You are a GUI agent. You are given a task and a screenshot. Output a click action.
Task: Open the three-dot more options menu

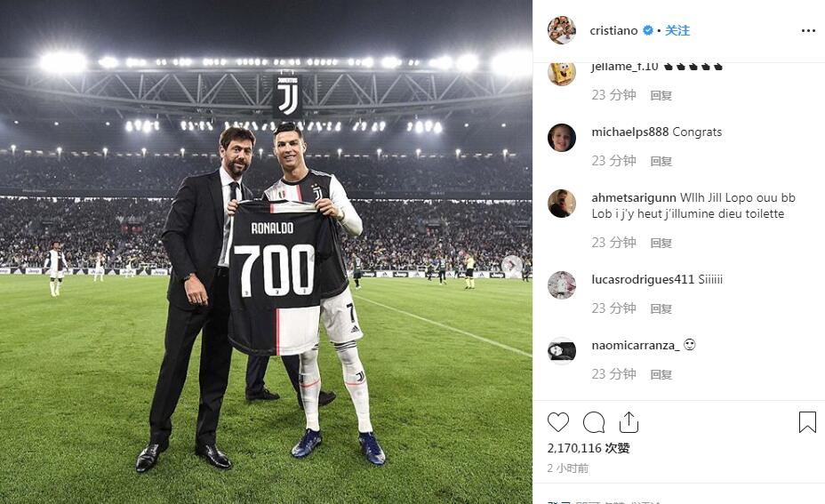[808, 30]
